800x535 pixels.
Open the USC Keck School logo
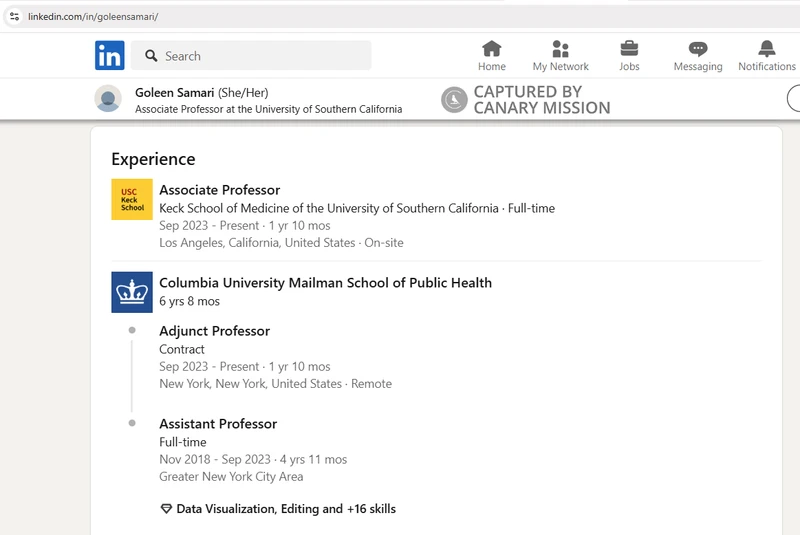[132, 199]
